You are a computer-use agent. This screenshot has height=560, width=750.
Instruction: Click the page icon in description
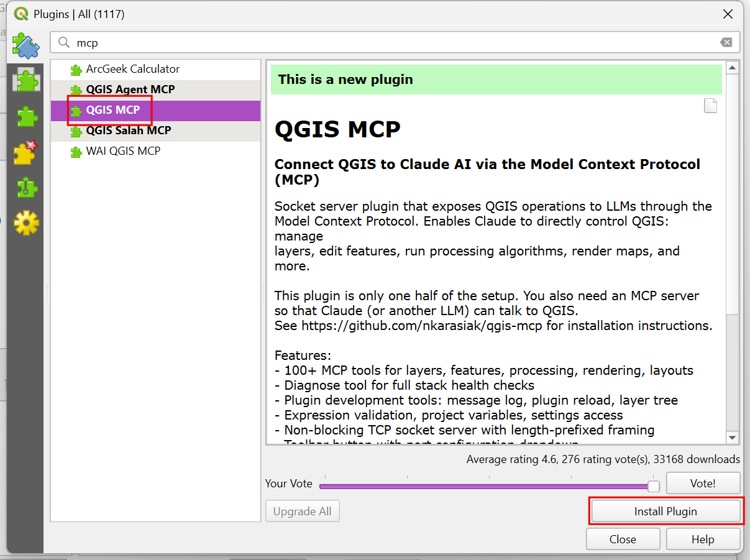[710, 106]
